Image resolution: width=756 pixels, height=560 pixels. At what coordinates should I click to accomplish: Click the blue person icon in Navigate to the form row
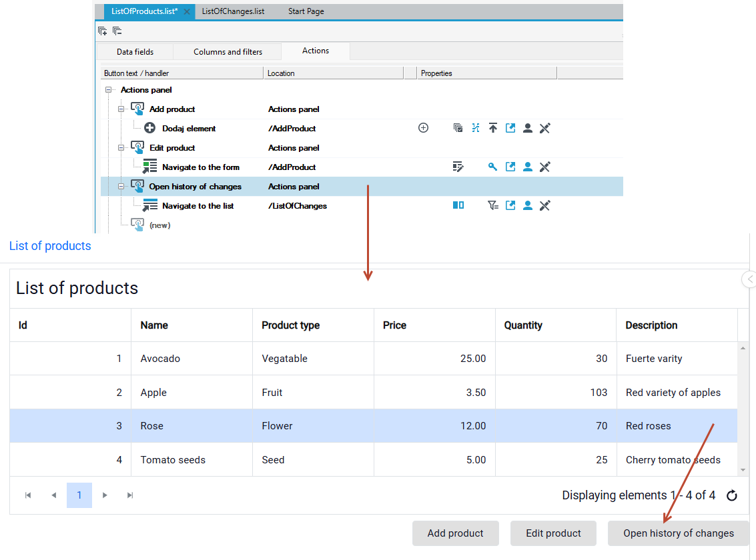pos(527,167)
